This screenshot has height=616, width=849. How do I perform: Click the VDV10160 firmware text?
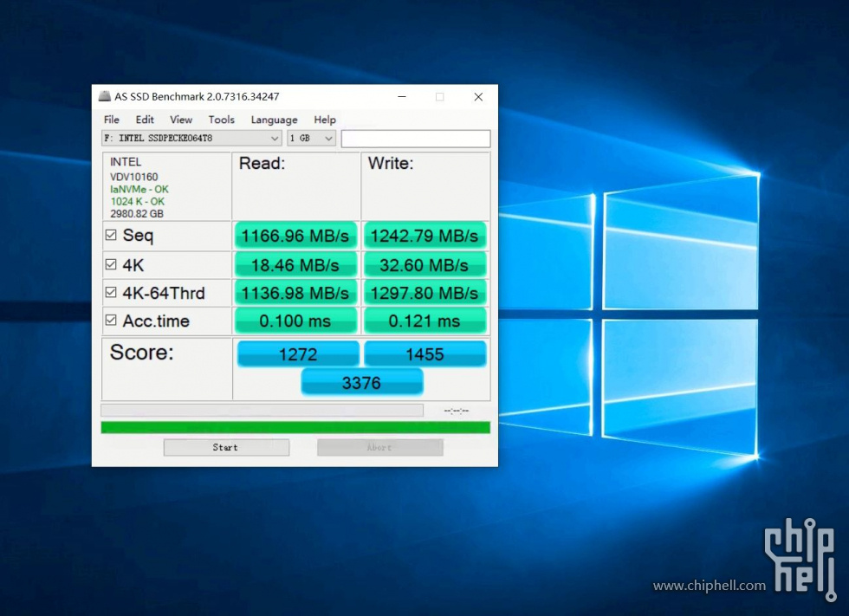(133, 177)
